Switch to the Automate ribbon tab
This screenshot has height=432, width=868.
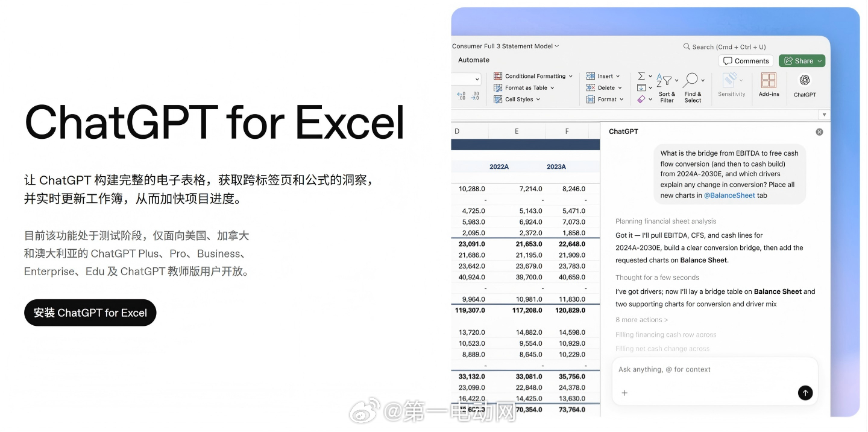click(473, 60)
